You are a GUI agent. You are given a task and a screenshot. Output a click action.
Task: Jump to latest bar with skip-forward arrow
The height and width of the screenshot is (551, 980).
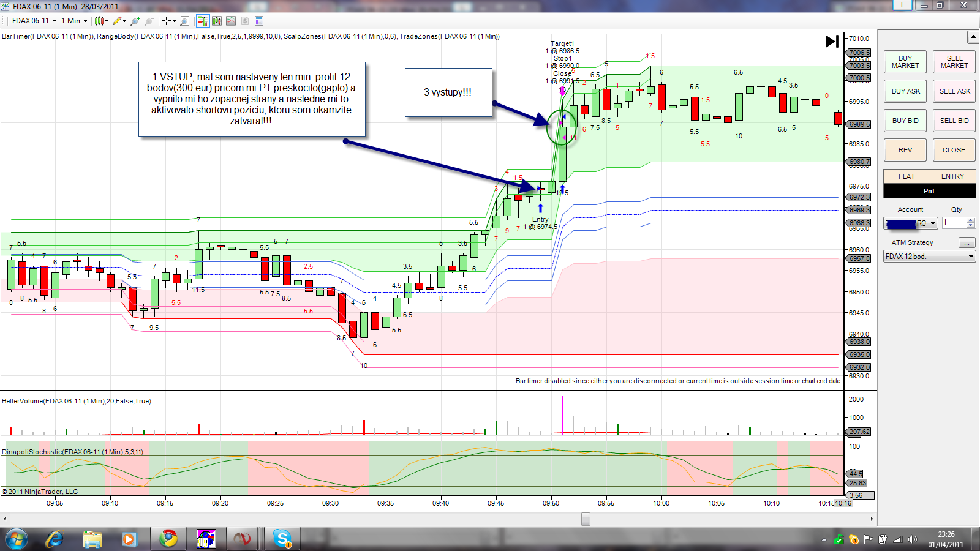tap(832, 41)
